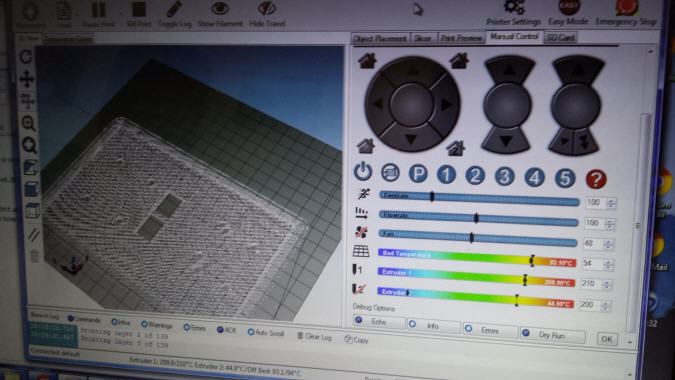Move X axis left with pad left arrow
This screenshot has height=380, width=675.
point(378,104)
